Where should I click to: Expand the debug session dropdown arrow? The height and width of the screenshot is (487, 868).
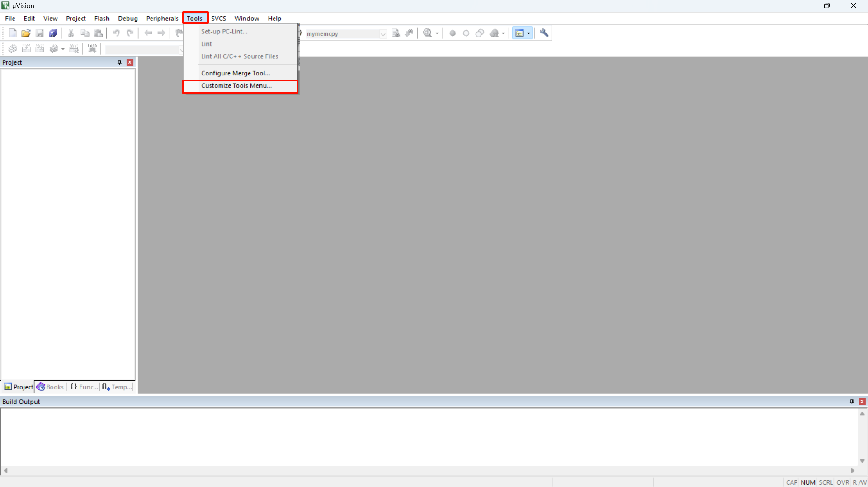click(437, 33)
